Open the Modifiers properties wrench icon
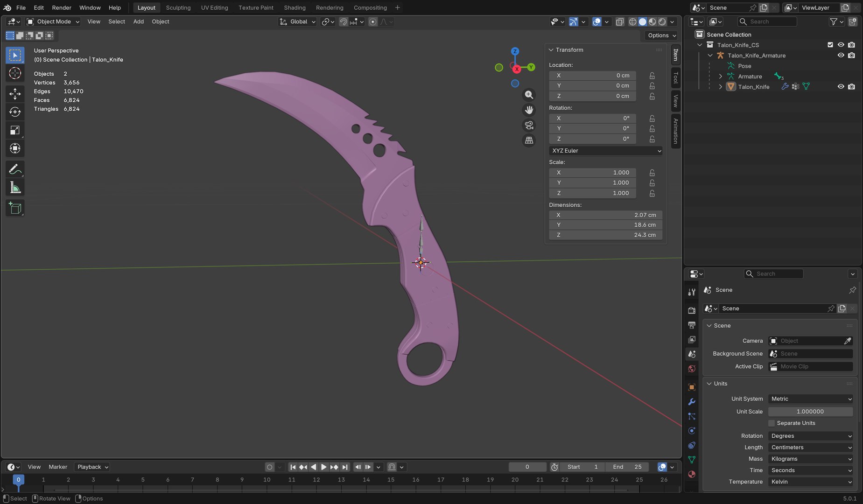 pos(692,401)
